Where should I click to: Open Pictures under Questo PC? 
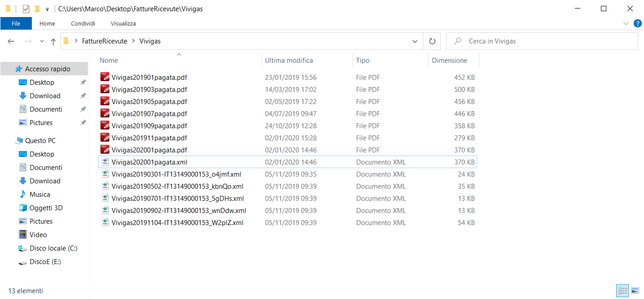click(x=41, y=221)
